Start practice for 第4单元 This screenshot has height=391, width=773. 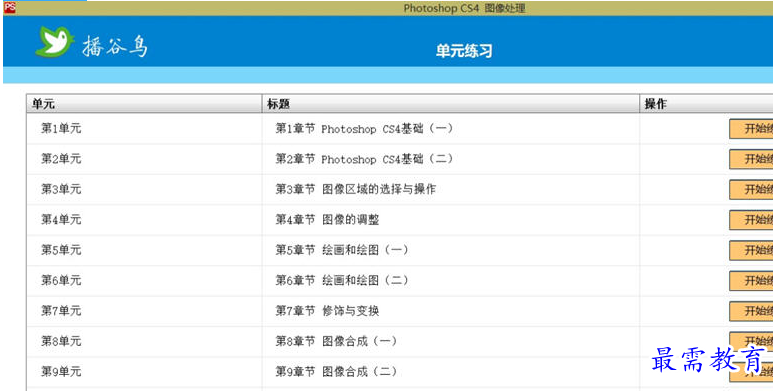point(751,220)
